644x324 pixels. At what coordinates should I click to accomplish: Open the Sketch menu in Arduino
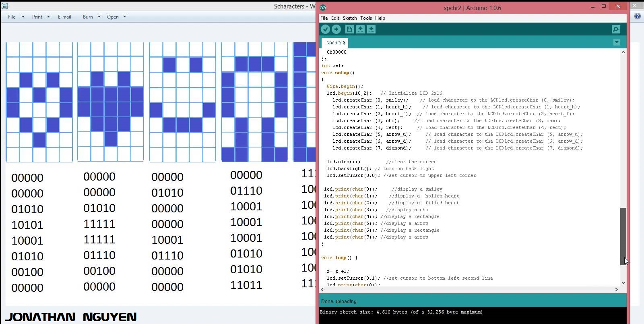350,18
